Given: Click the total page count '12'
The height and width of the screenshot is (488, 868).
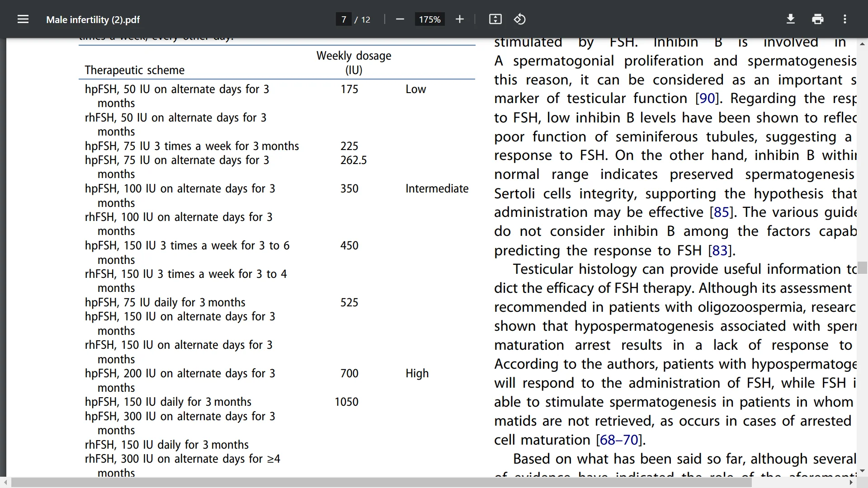Looking at the screenshot, I should (x=365, y=20).
